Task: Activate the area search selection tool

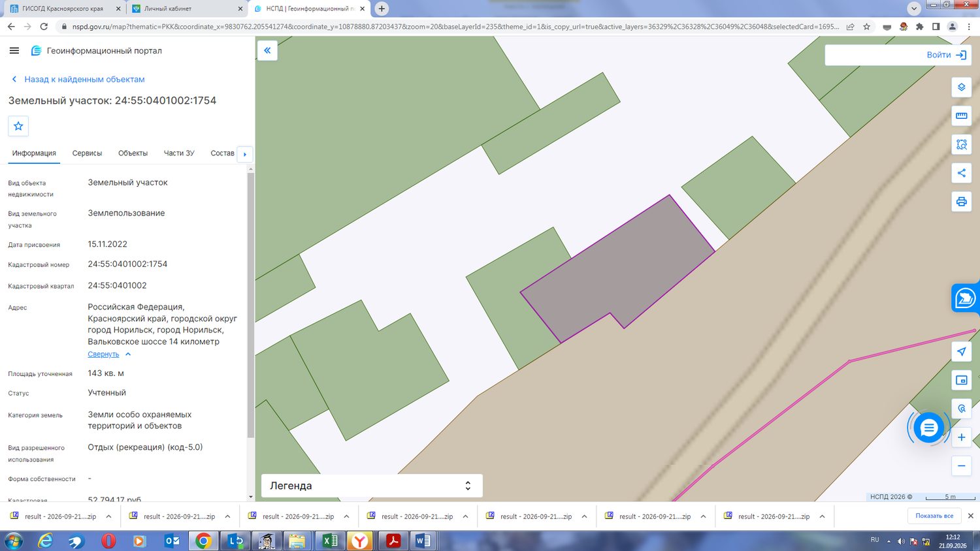Action: (961, 144)
